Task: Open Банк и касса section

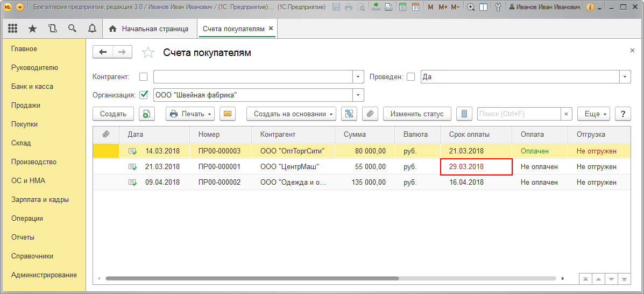Action: point(32,86)
